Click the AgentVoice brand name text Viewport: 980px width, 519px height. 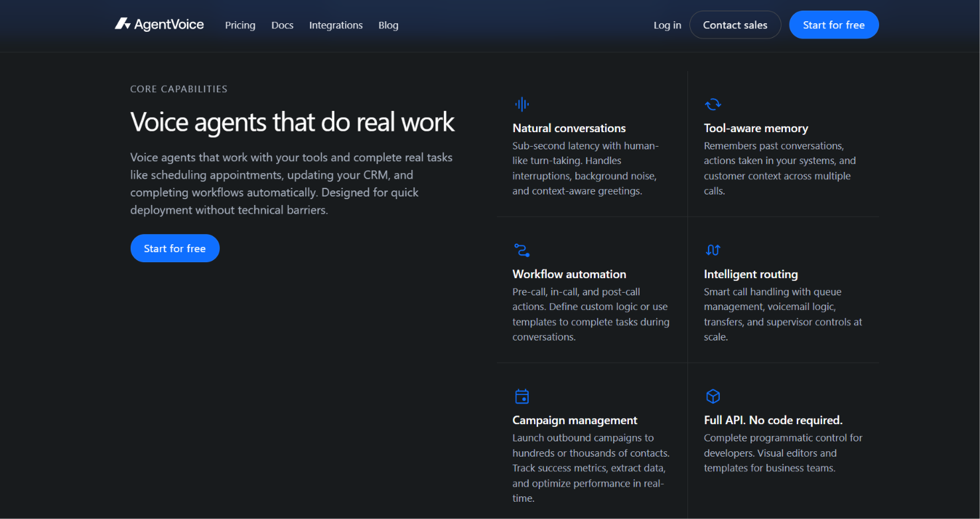(x=169, y=25)
